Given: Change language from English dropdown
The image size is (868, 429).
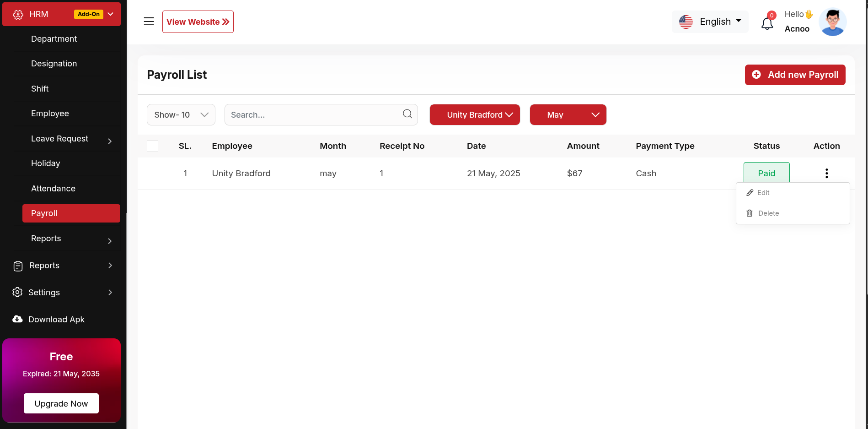Looking at the screenshot, I should click(710, 22).
